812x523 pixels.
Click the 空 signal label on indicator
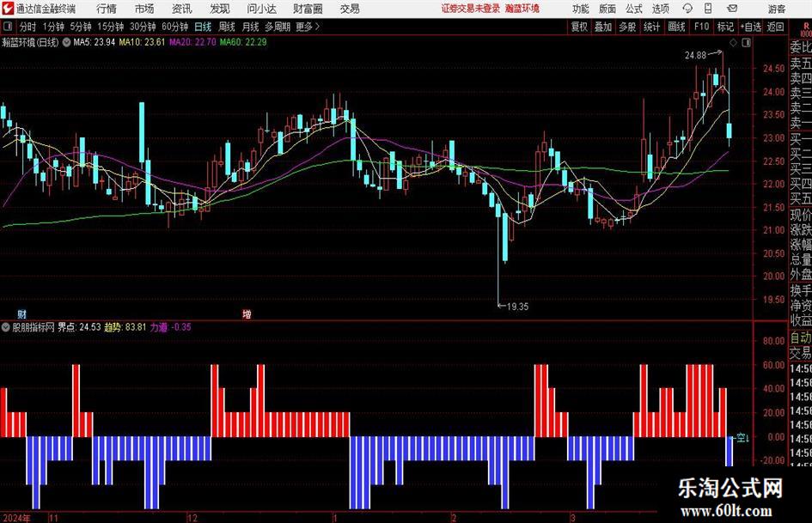(x=742, y=438)
